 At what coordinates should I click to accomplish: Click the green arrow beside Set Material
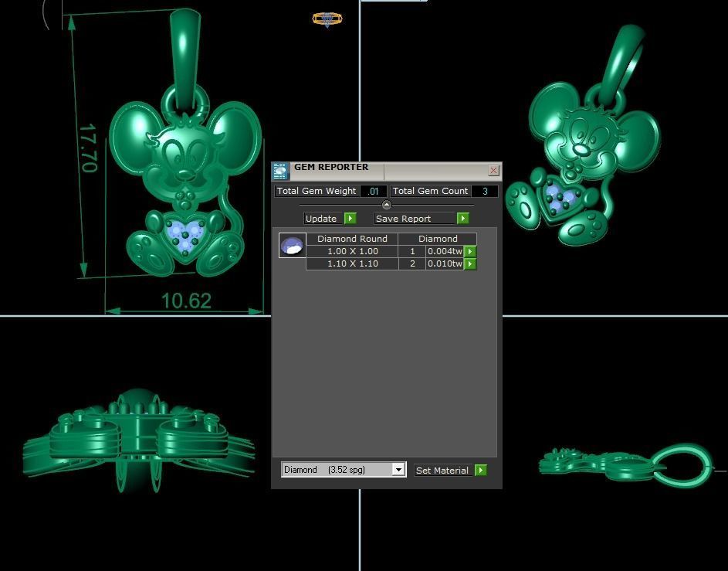click(480, 470)
